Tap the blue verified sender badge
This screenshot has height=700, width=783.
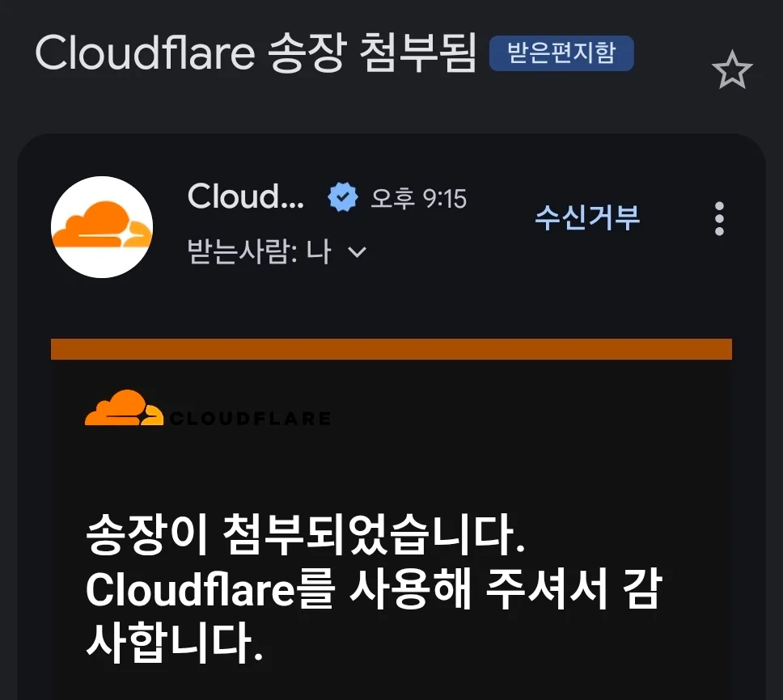[x=343, y=197]
